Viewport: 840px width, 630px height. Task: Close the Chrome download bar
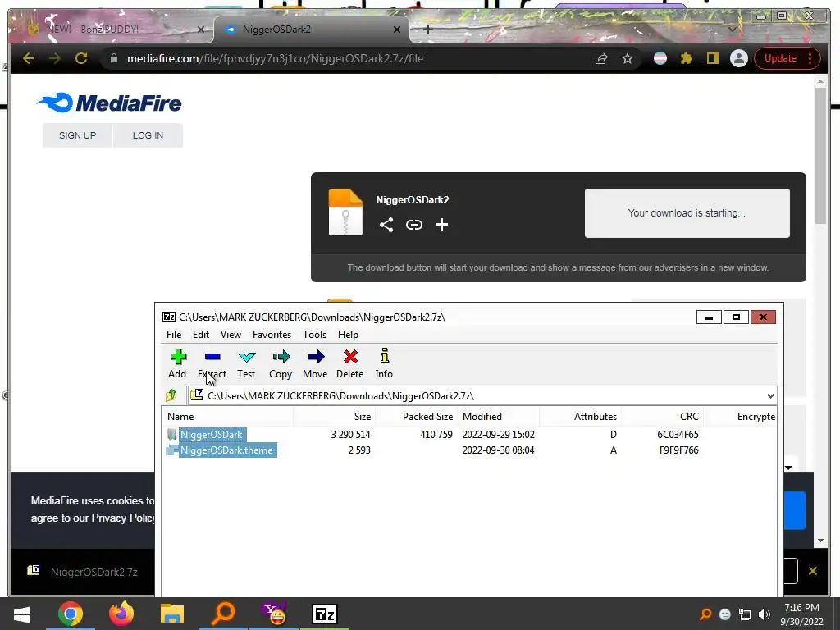(813, 571)
